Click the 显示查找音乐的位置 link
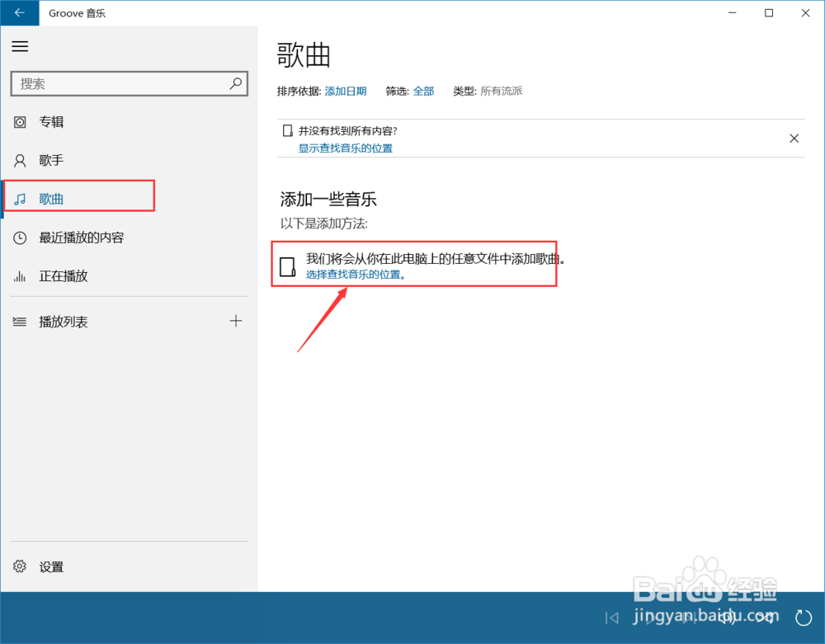 tap(345, 148)
